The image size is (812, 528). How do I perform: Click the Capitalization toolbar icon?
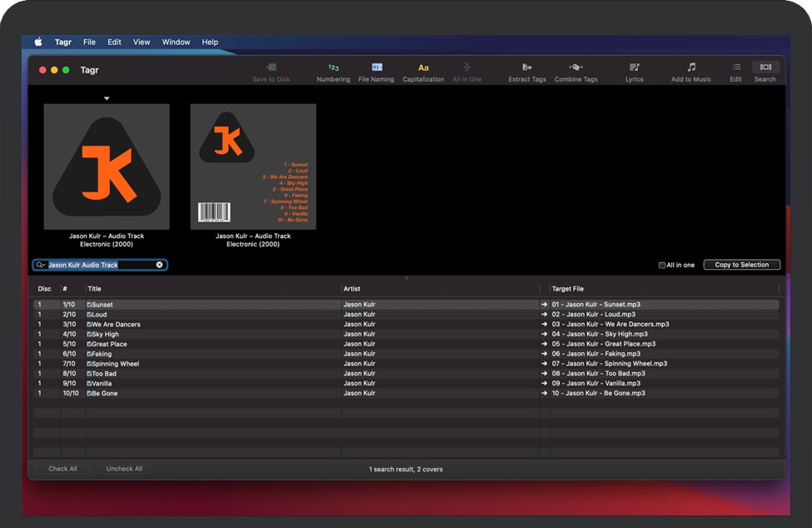[x=423, y=72]
